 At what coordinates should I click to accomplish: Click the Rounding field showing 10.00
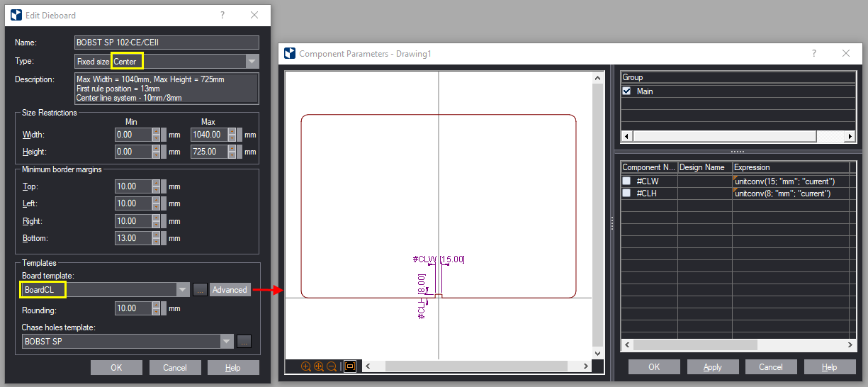[133, 309]
